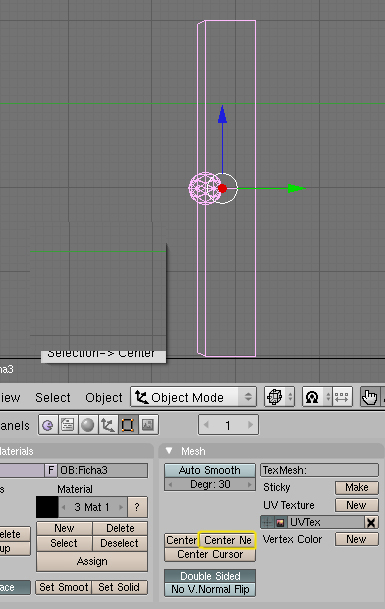Viewport: 385px width, 609px height.
Task: Remove the UVTex layer with X
Action: tap(371, 522)
